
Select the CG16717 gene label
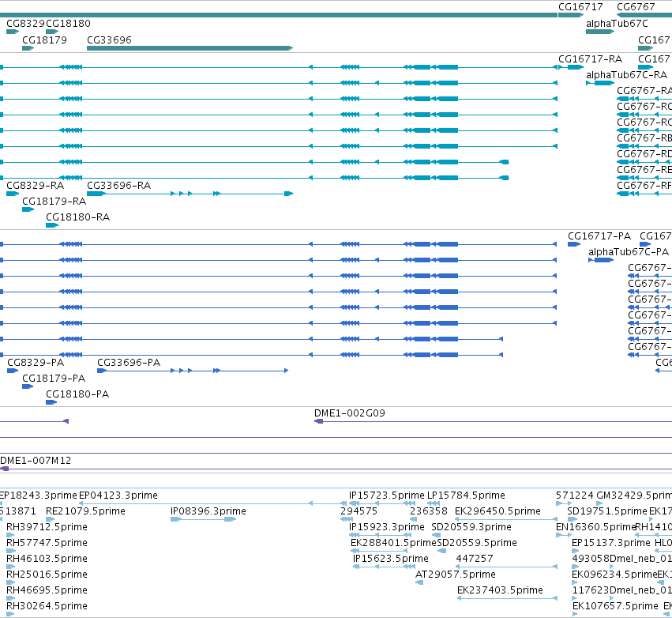pyautogui.click(x=580, y=7)
